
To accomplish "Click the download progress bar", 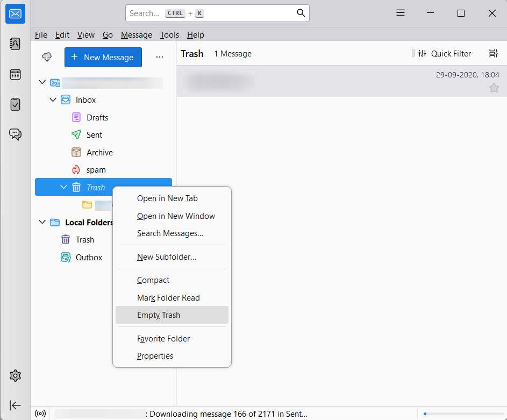I will [461, 414].
